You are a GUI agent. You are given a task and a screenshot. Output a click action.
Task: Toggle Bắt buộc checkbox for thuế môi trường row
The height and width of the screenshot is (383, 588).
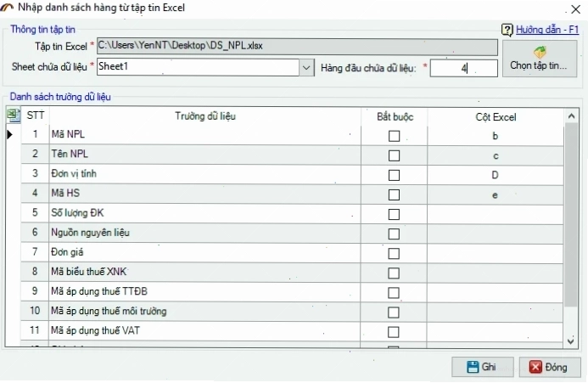(x=394, y=312)
